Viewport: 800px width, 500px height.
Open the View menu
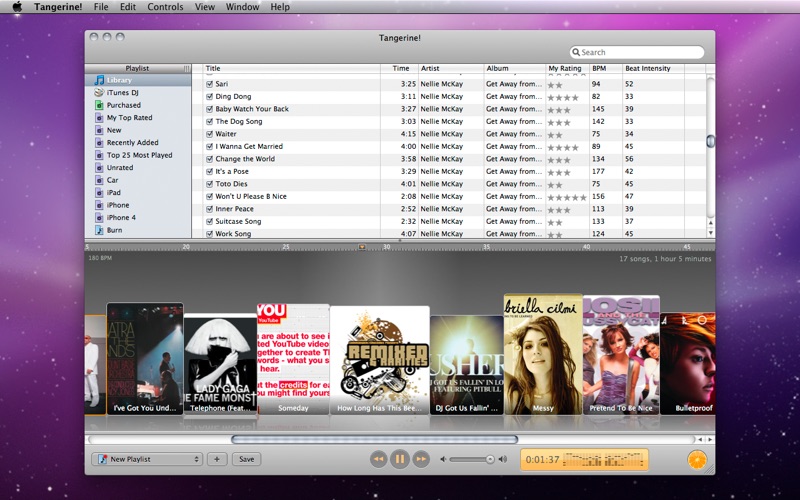[205, 7]
